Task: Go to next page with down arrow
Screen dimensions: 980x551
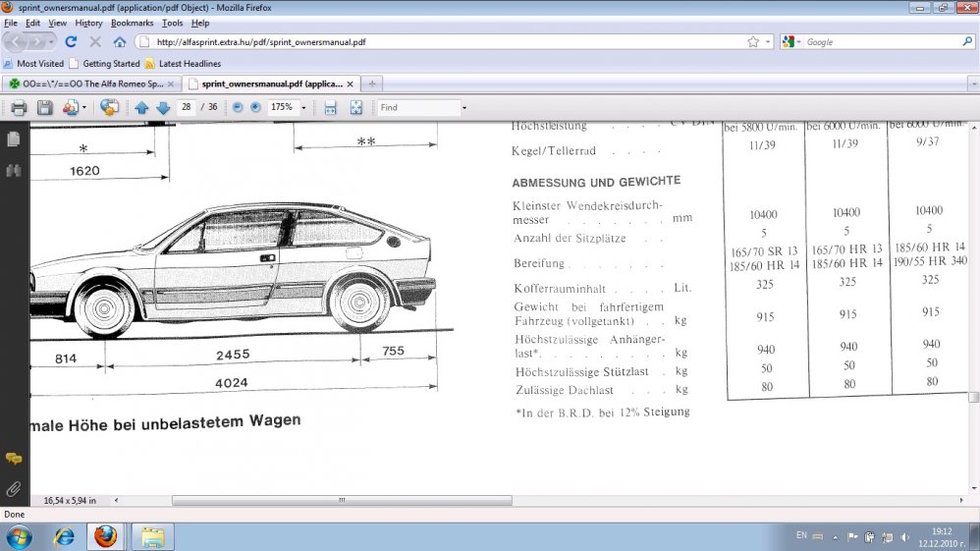Action: 163,107
